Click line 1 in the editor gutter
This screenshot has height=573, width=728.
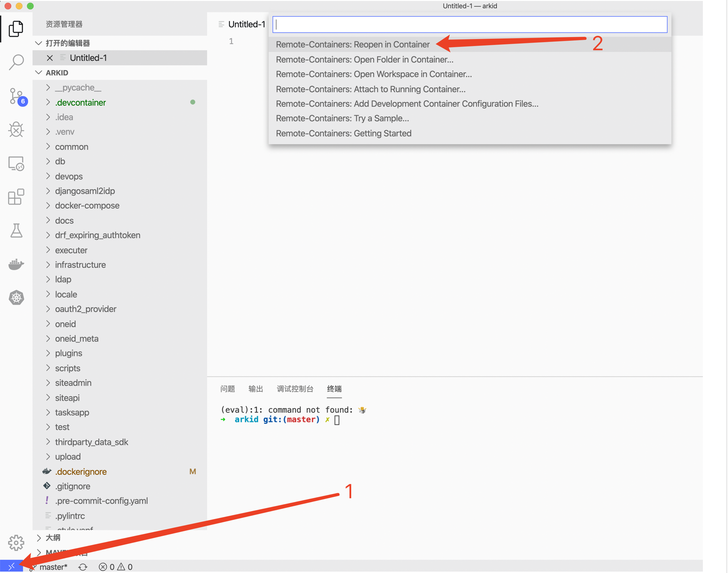[x=231, y=41]
